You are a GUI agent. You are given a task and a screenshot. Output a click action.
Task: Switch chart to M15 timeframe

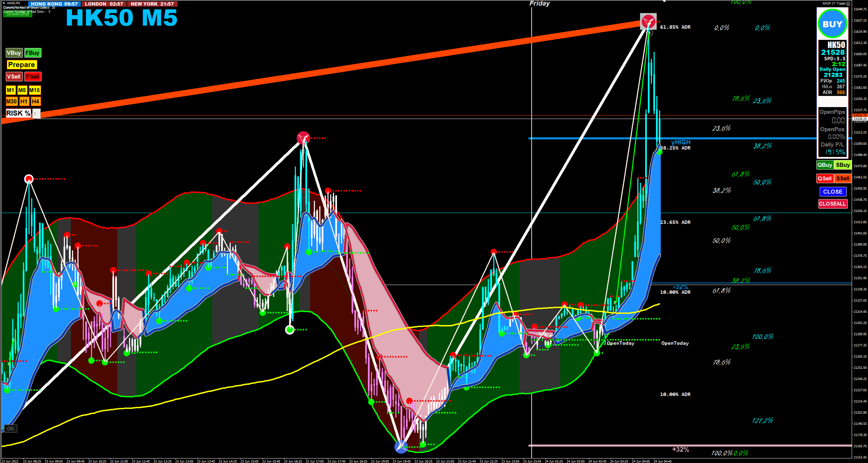tap(34, 90)
